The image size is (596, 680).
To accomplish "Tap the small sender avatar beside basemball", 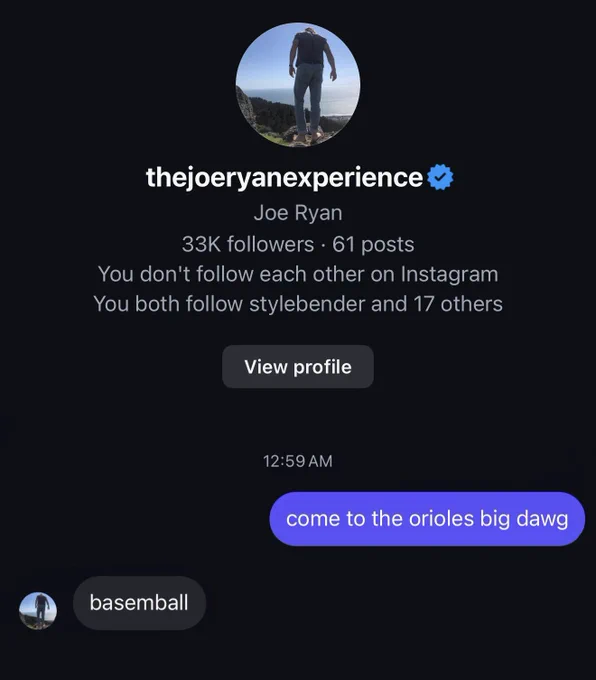I will [38, 611].
